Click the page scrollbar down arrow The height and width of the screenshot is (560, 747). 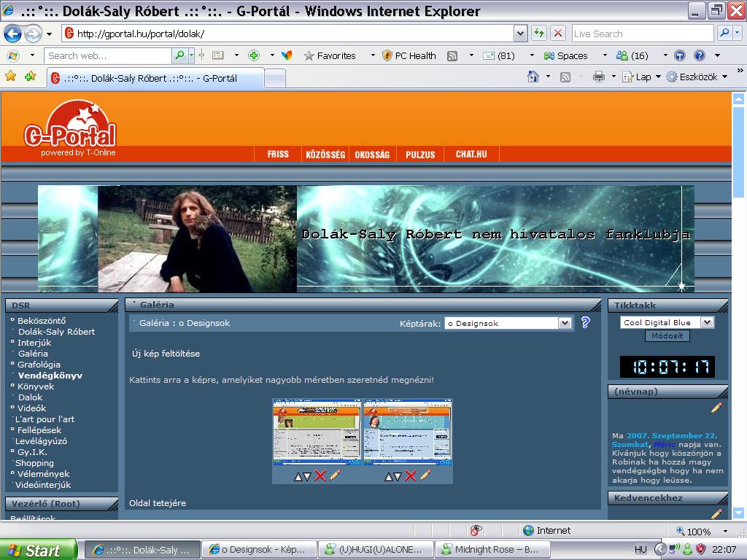pos(738,513)
